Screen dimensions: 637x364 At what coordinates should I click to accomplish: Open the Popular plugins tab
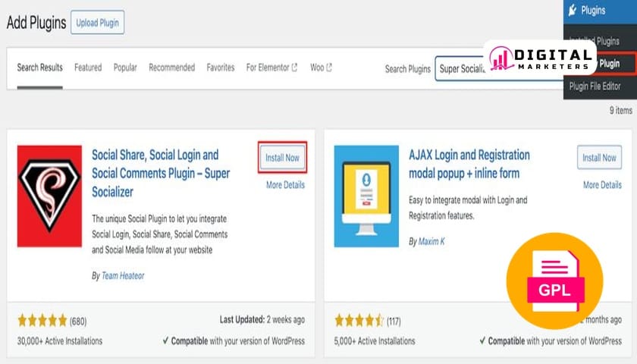click(x=125, y=67)
